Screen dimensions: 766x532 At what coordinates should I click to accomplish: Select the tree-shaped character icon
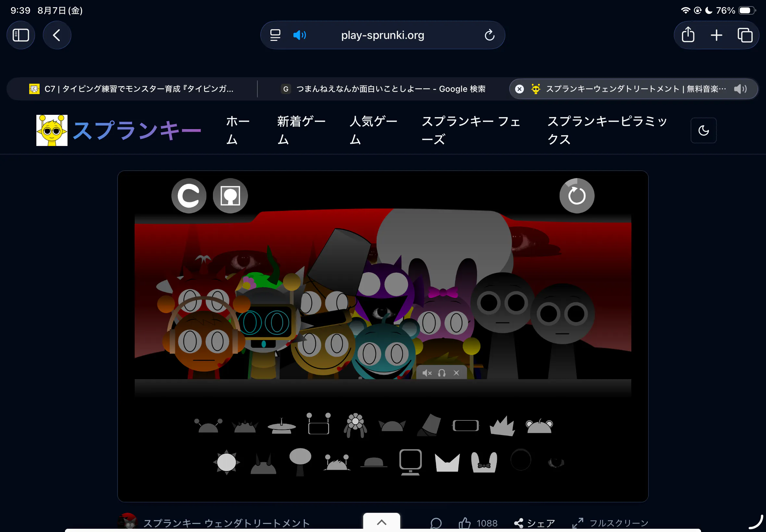click(x=300, y=462)
